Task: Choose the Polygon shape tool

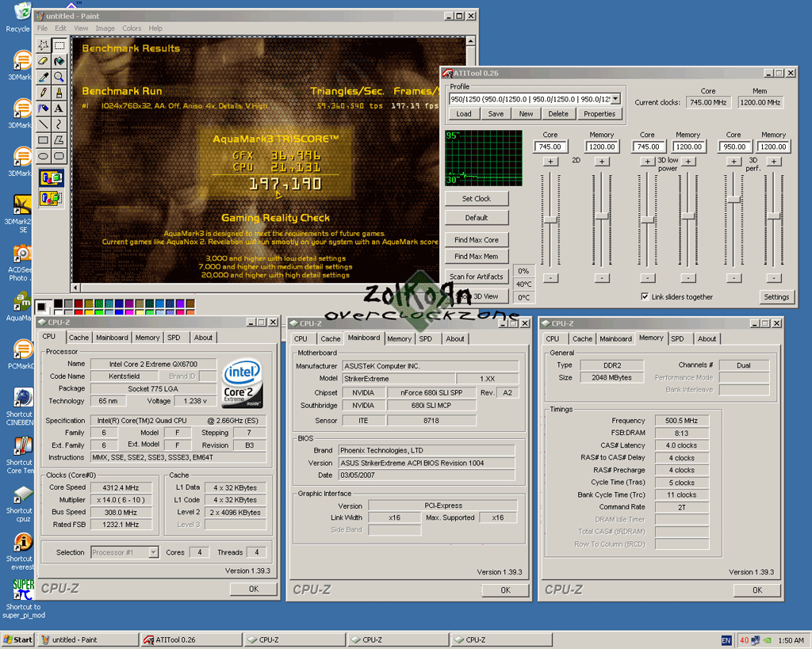Action: pos(59,139)
